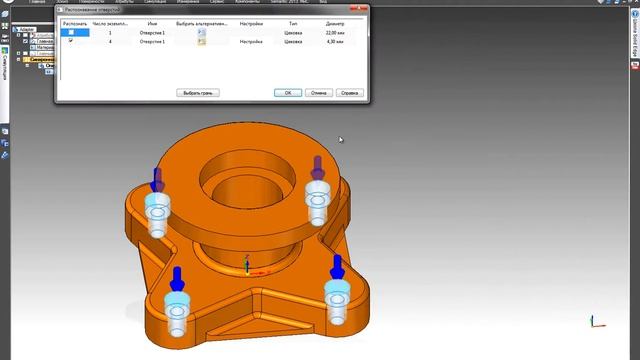Image resolution: width=640 pixels, height=360 pixels.
Task: Select Отверстие 1 name in the single-instance row
Action: point(152,33)
